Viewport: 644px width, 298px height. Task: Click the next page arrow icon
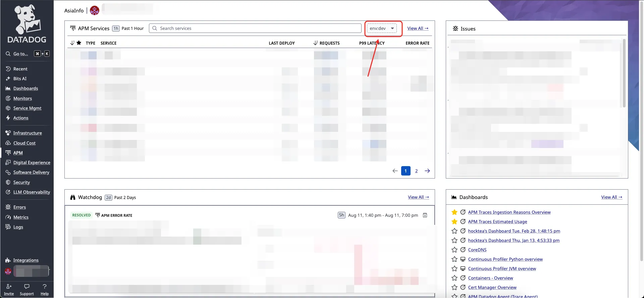coord(427,171)
